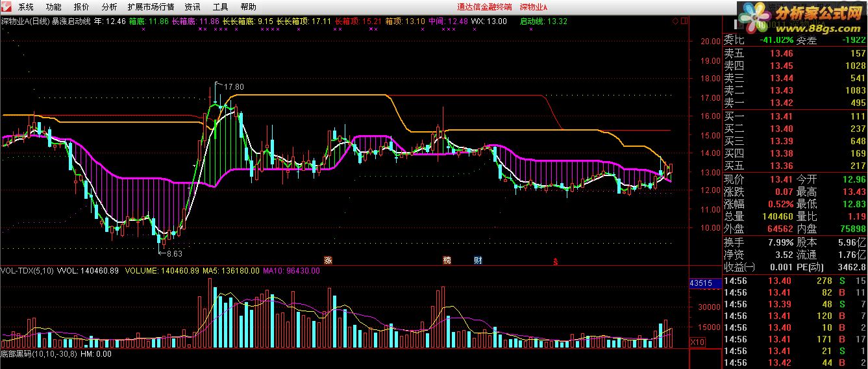
Task: Open the 帮助 menu
Action: pyautogui.click(x=248, y=7)
